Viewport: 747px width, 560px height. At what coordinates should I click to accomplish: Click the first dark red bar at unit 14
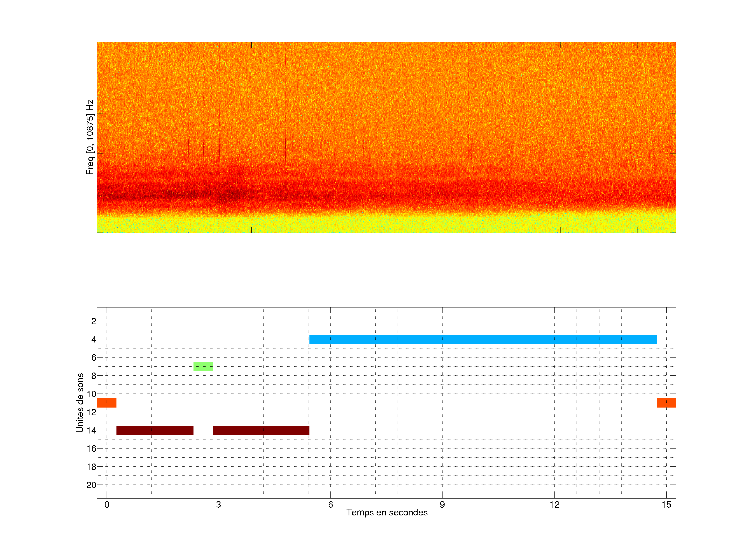click(155, 430)
